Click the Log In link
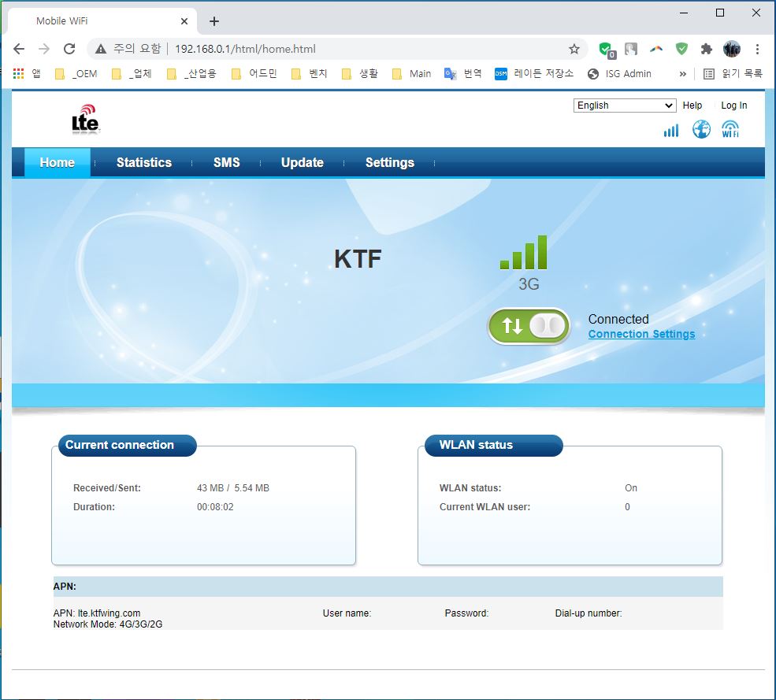The height and width of the screenshot is (700, 776). point(733,106)
